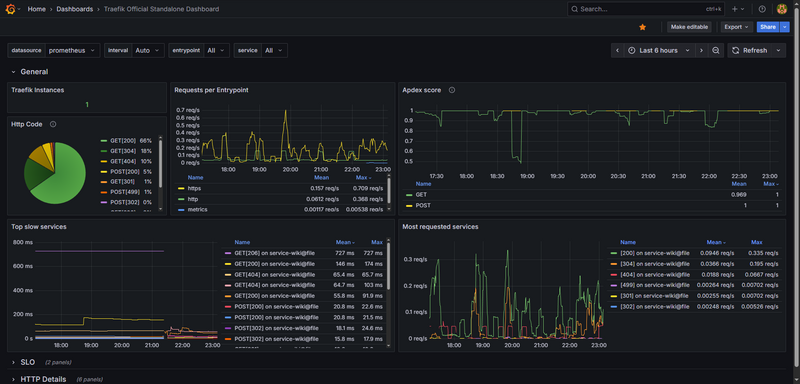Image resolution: width=800 pixels, height=384 pixels.
Task: Open the Export dropdown
Action: (737, 27)
